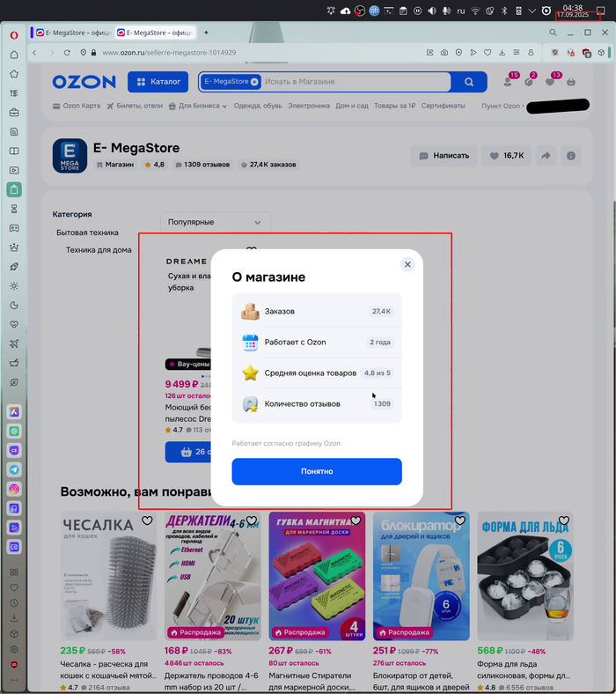Viewport: 616px width, 694px height.
Task: Favorite the Держатели проводов product
Action: tap(251, 520)
